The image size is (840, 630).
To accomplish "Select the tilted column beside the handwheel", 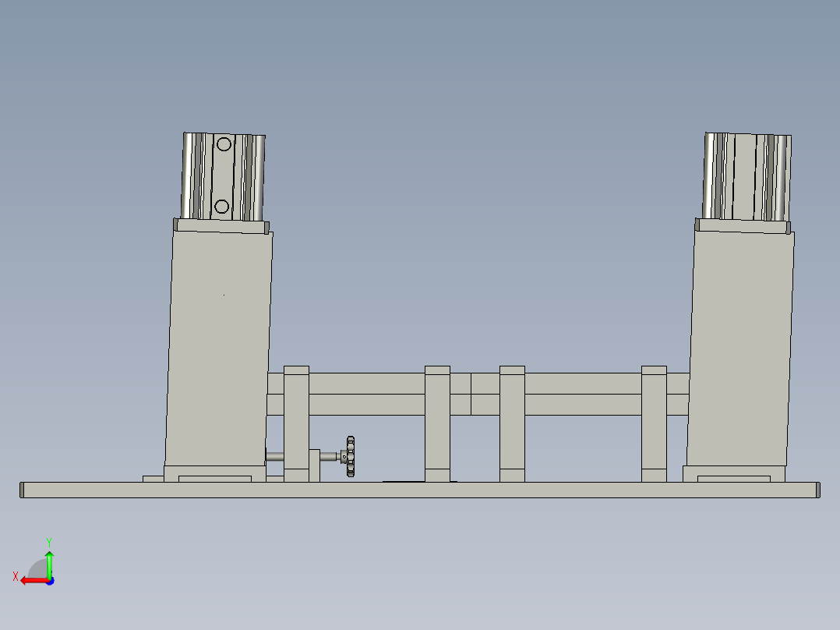I will [x=218, y=349].
